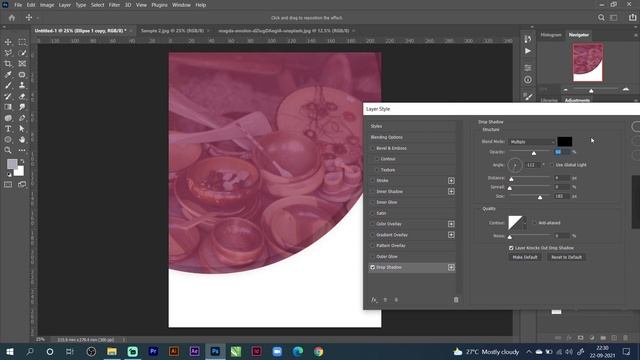Select the Move tool in the toolbar
The height and width of the screenshot is (360, 640).
coord(8,42)
